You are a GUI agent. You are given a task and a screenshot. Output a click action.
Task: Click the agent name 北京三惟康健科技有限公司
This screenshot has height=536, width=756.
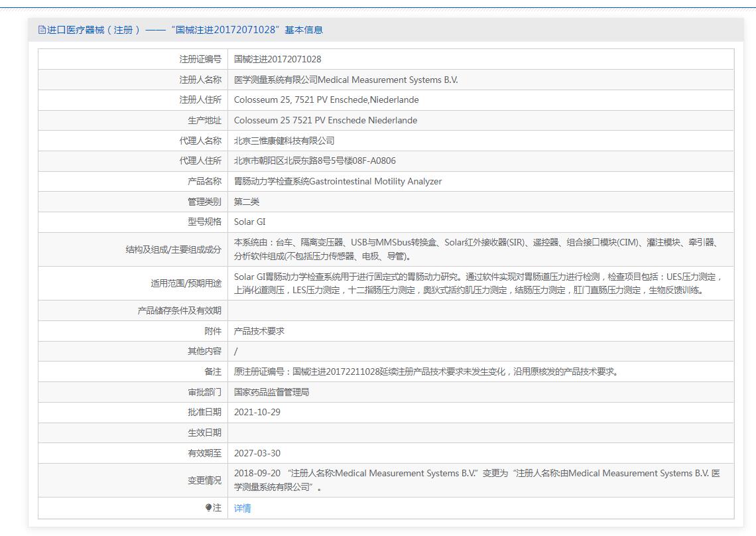[284, 141]
